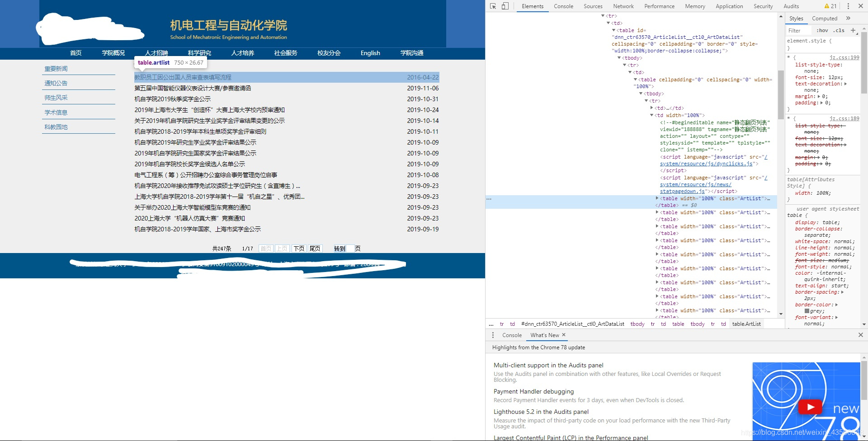
Task: Show more Styles sidebar tabs chevron
Action: pos(848,18)
